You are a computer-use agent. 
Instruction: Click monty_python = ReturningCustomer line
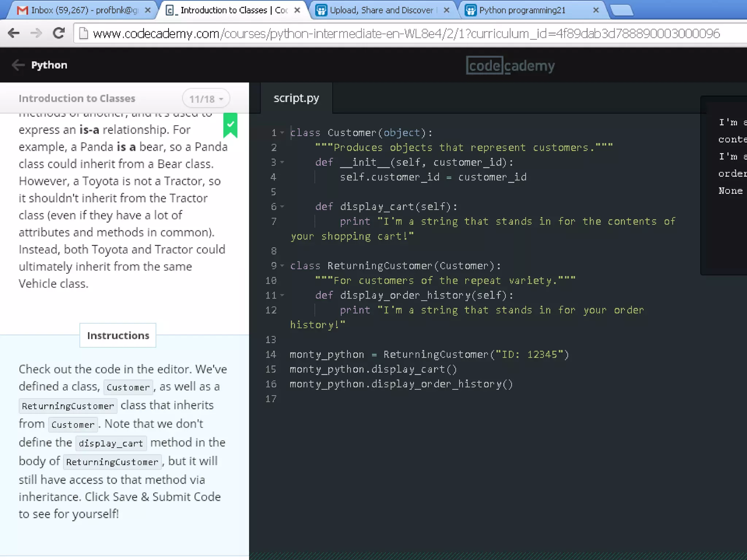point(429,354)
